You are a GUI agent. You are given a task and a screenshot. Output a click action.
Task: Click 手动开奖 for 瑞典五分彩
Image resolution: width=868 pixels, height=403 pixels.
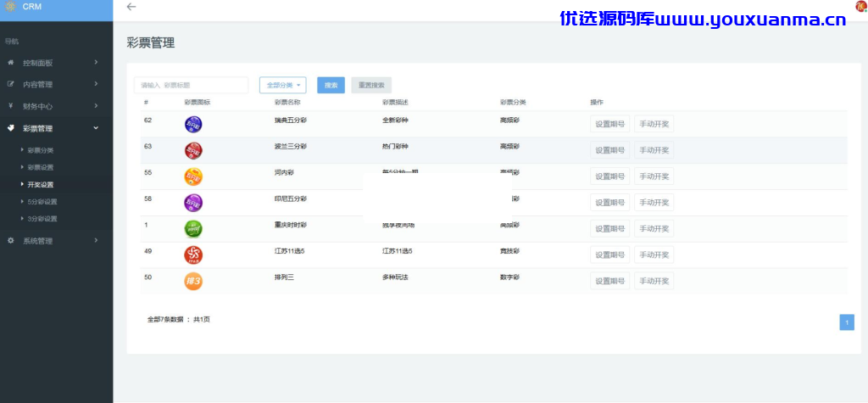(x=654, y=124)
